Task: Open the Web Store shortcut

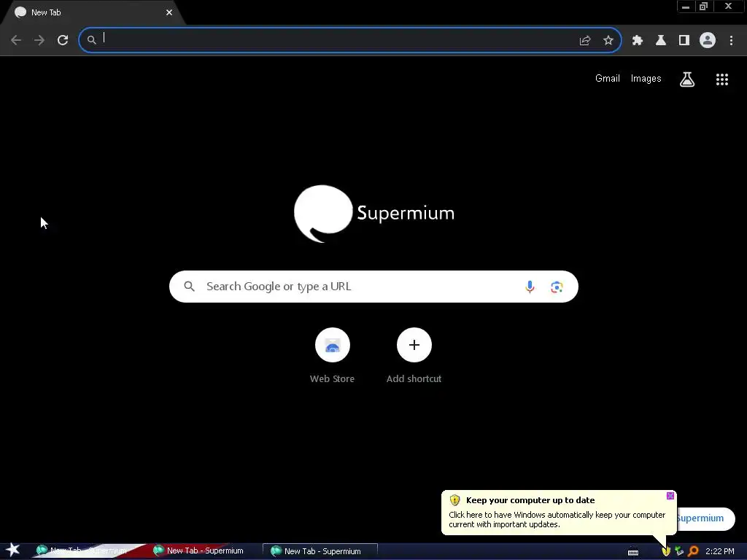Action: coord(332,357)
